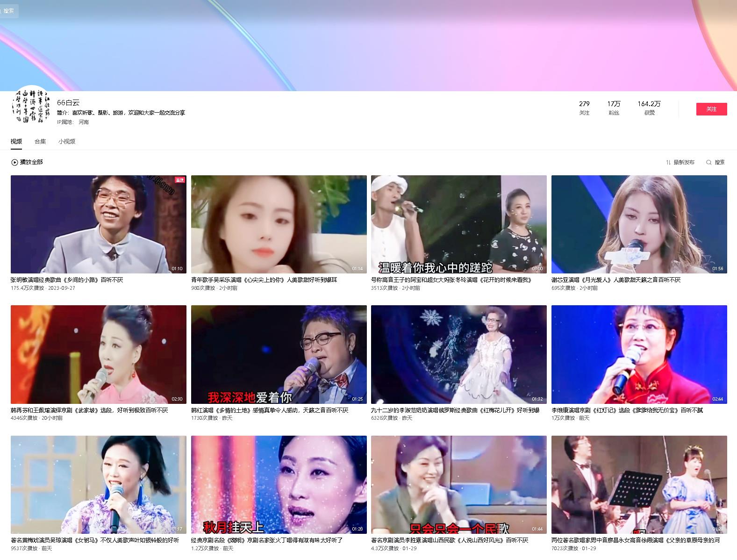Screen dimensions: 737x560
Task: Click the 播放全部 play icon
Action: (14, 162)
